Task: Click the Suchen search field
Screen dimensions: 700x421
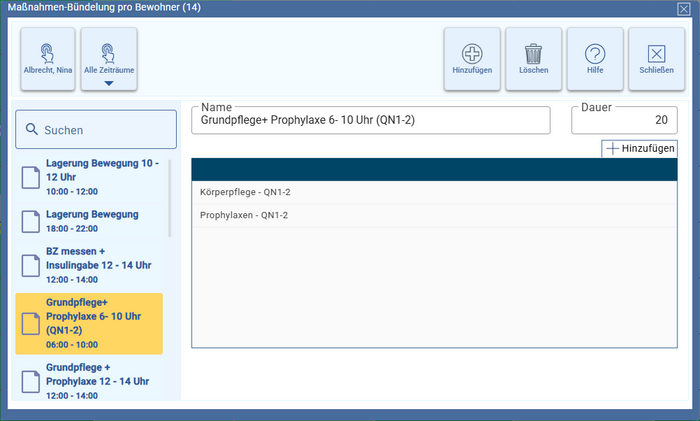Action: click(97, 130)
